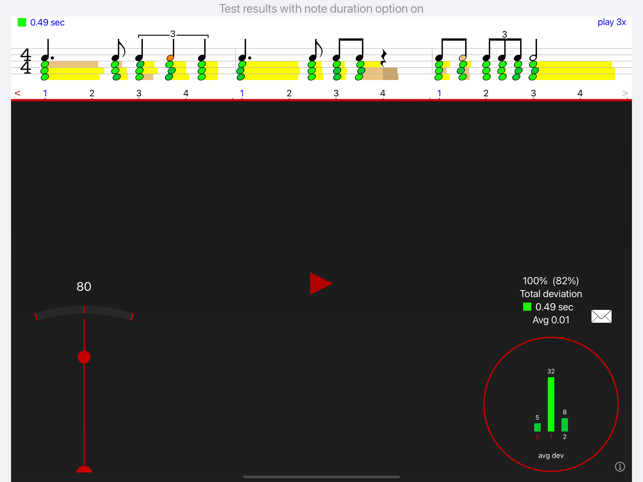Click the red play triangle button
The height and width of the screenshot is (482, 643).
pos(320,283)
